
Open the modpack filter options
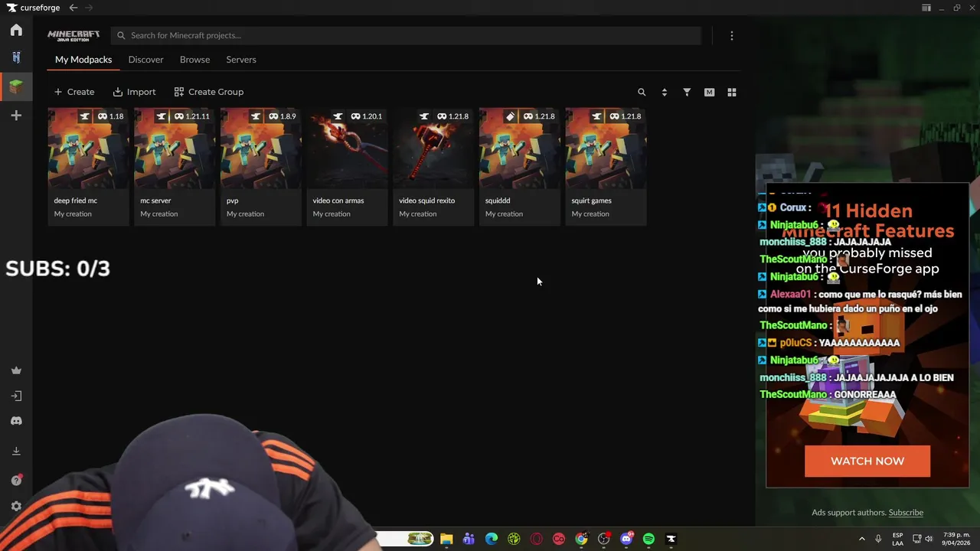coord(687,92)
